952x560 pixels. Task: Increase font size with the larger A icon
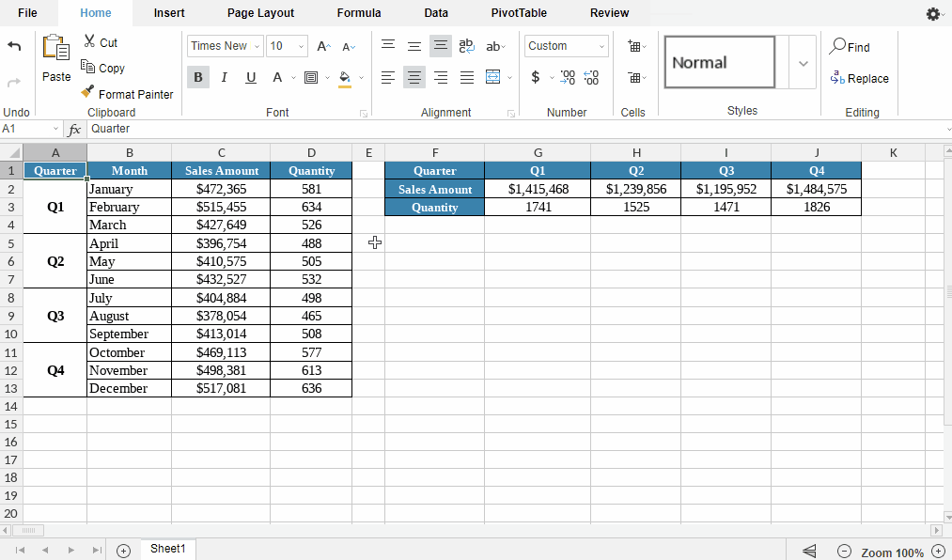(323, 46)
